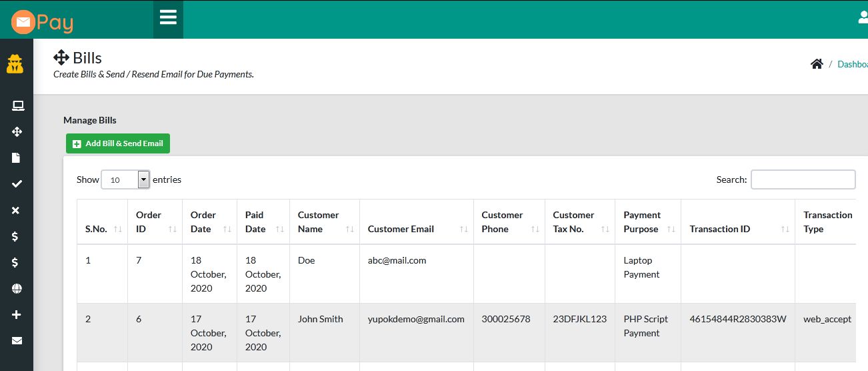
Task: Click the document file icon in sidebar
Action: tap(17, 158)
